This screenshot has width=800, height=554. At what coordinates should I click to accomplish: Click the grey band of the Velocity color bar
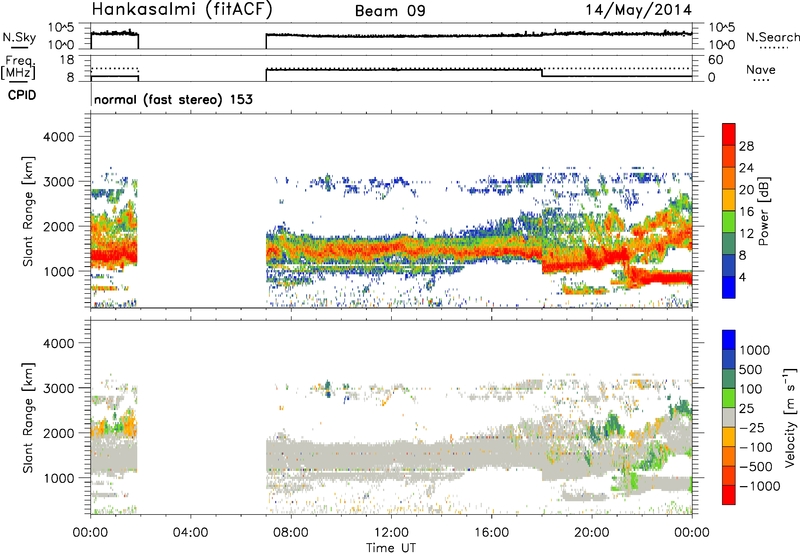coord(729,417)
